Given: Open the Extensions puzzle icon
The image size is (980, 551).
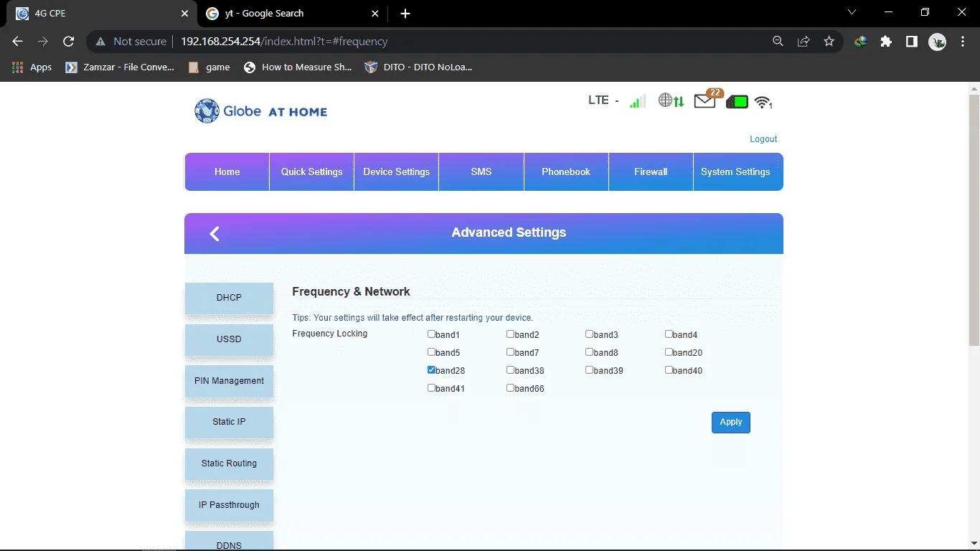Looking at the screenshot, I should (886, 42).
